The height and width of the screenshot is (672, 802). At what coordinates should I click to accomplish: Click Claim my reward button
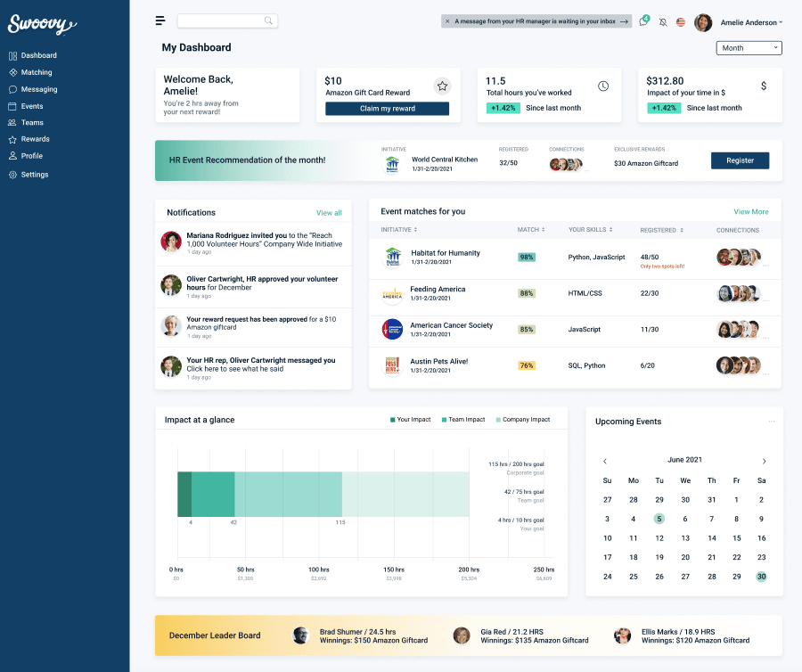[388, 109]
